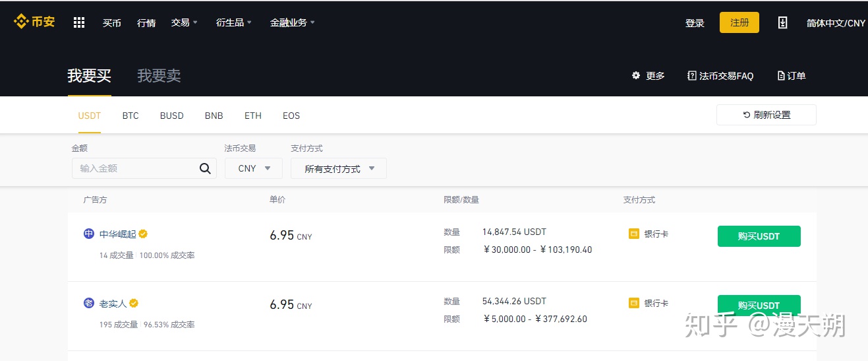This screenshot has height=361, width=868.
Task: Go to 买币 in the navigation
Action: pos(112,22)
